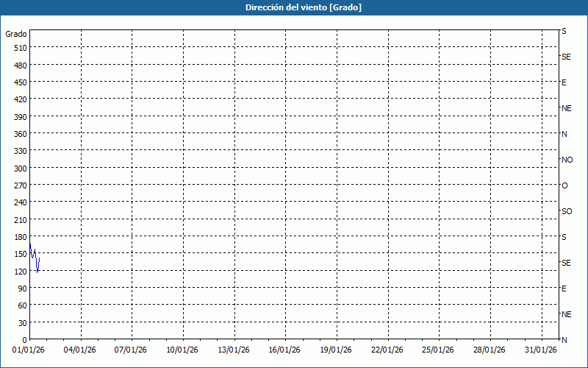The height and width of the screenshot is (368, 588).
Task: Select the Grado unit label on the axis
Action: [x=16, y=34]
